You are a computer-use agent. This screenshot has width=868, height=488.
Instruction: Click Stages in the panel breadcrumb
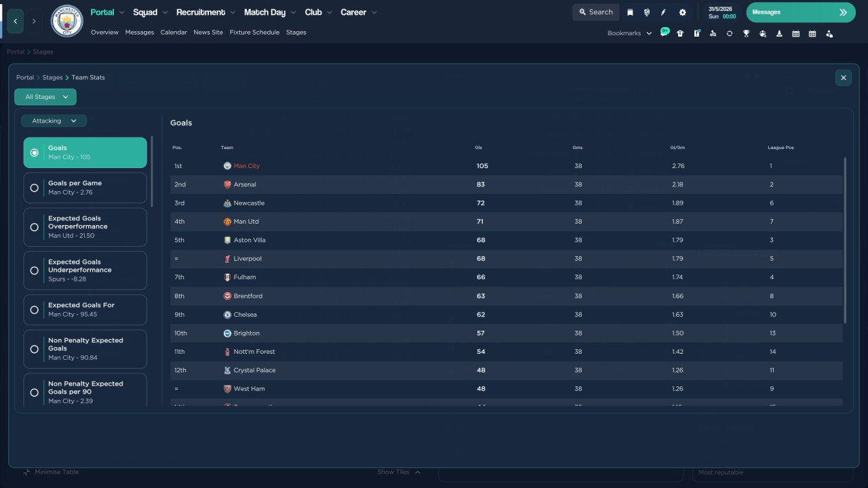pyautogui.click(x=52, y=77)
